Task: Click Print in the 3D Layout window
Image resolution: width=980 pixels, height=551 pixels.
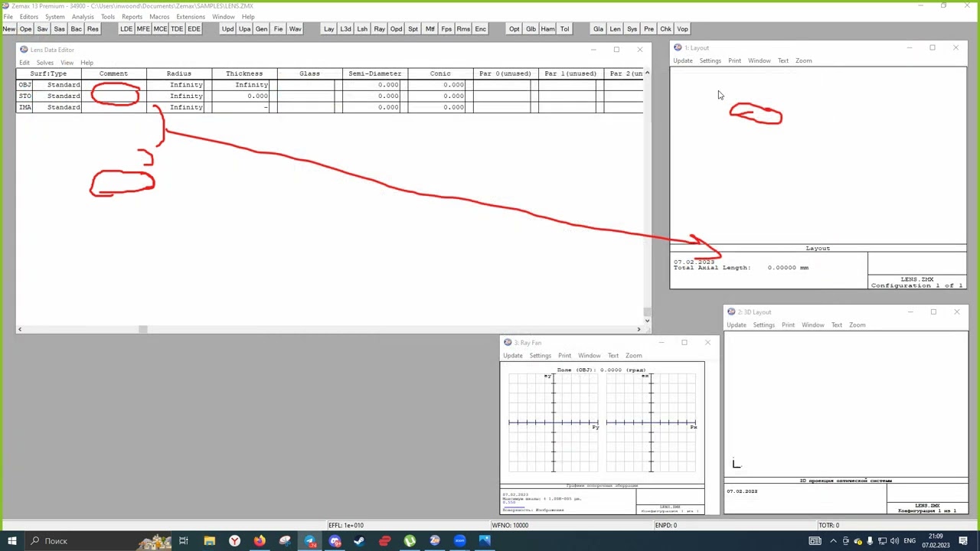Action: click(788, 325)
